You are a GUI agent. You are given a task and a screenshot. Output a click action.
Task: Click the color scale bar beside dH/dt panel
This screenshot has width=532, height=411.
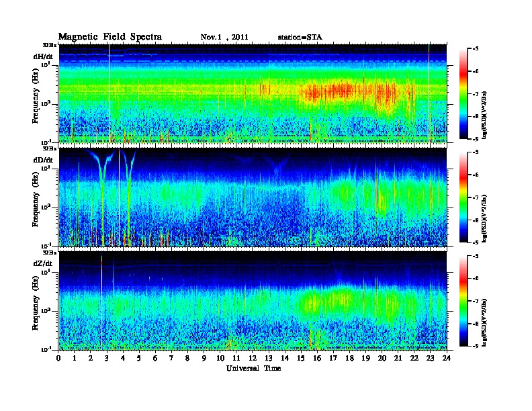463,94
